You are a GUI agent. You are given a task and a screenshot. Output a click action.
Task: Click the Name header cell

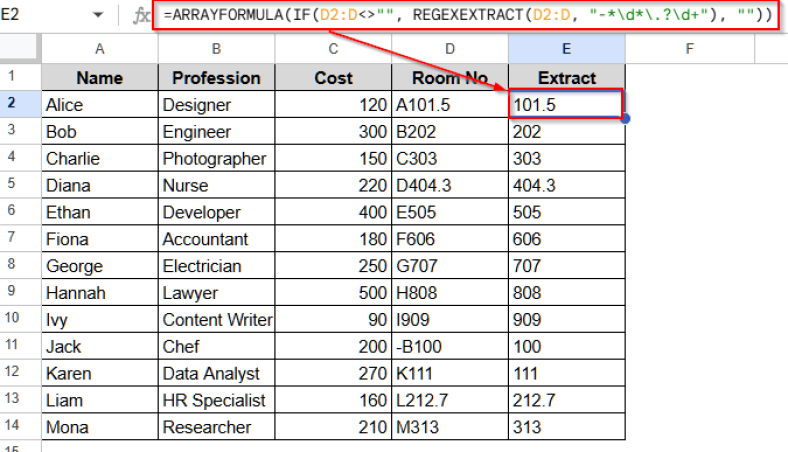pos(100,77)
